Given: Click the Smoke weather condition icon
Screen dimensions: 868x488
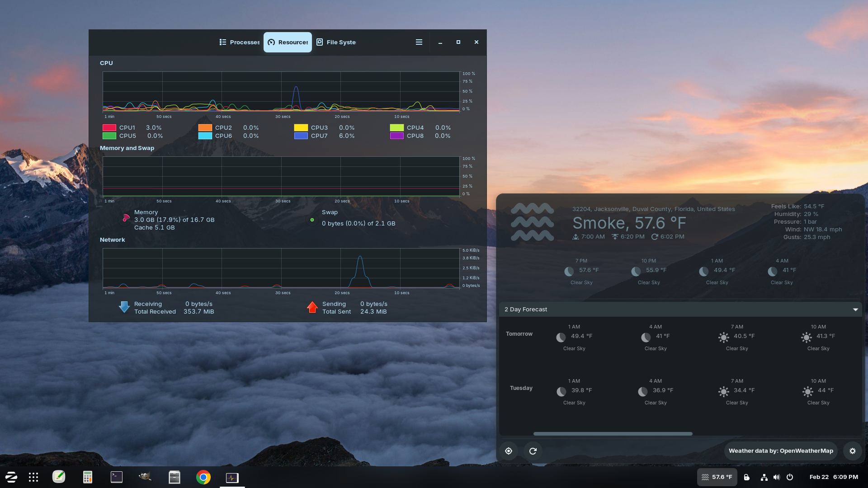Looking at the screenshot, I should click(532, 222).
